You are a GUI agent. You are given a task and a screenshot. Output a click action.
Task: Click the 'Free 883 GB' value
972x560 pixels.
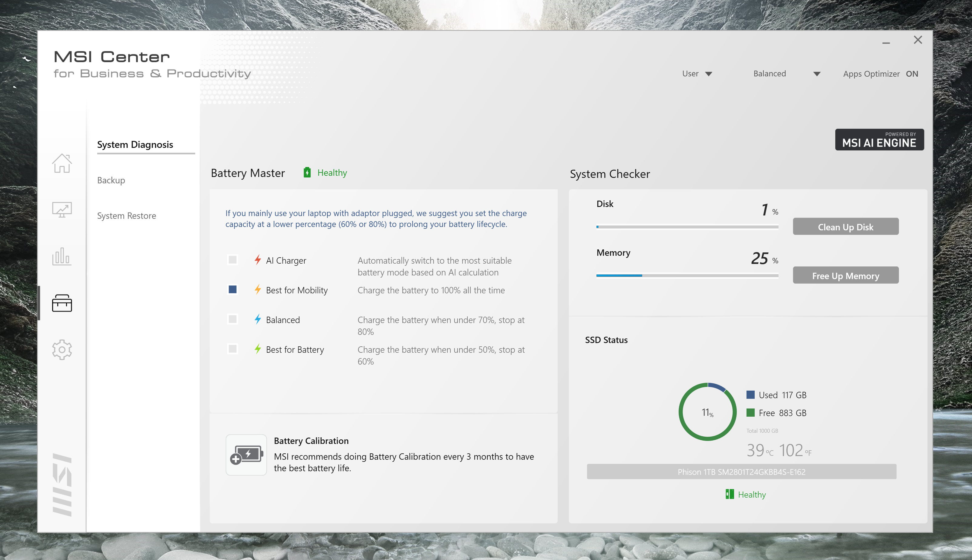click(782, 413)
